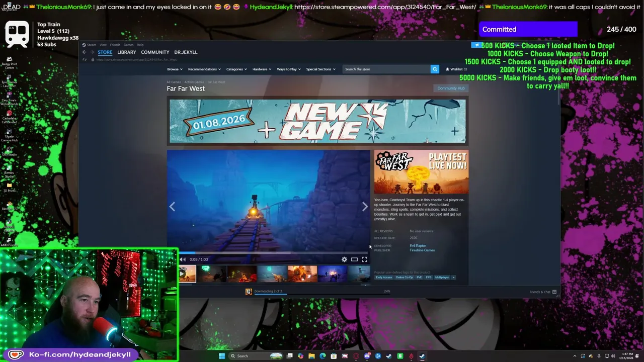Open the 3D Prints desktop folder
Screen dimensions: 644x362
(9, 188)
